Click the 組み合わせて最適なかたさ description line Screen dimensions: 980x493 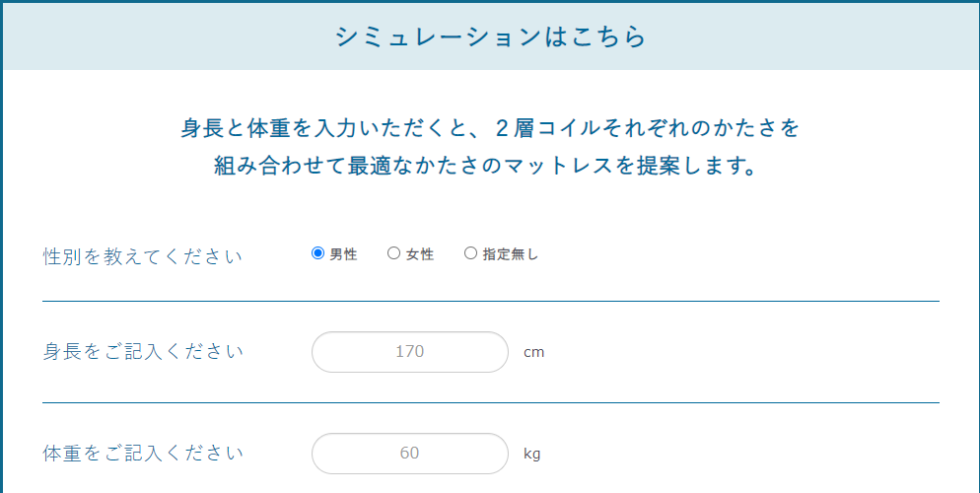point(490,165)
